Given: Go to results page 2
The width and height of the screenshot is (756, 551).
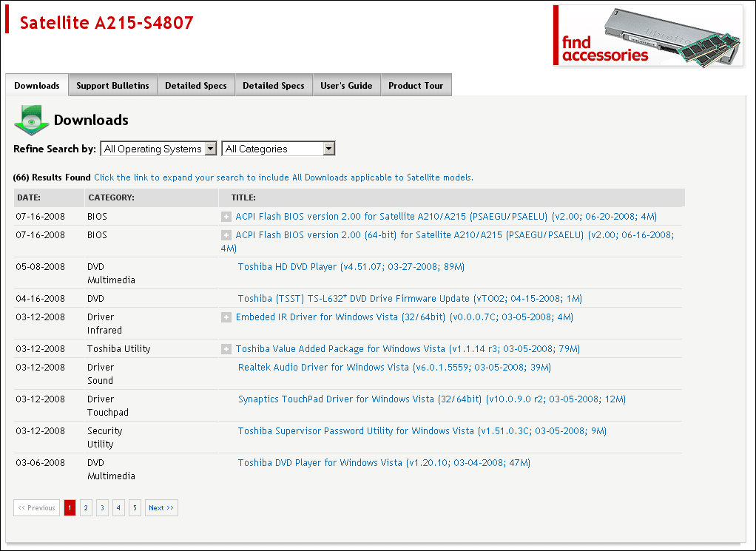Looking at the screenshot, I should [86, 508].
